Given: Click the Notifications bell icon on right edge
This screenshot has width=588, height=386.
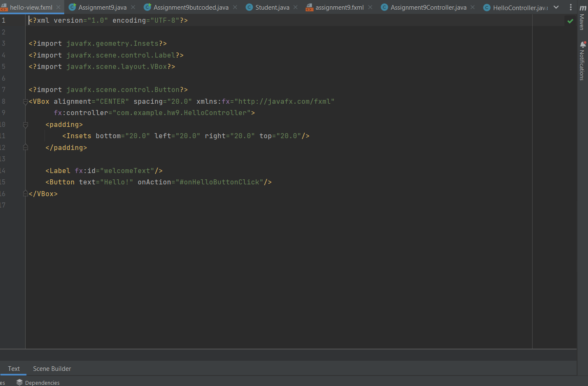Looking at the screenshot, I should tap(583, 44).
